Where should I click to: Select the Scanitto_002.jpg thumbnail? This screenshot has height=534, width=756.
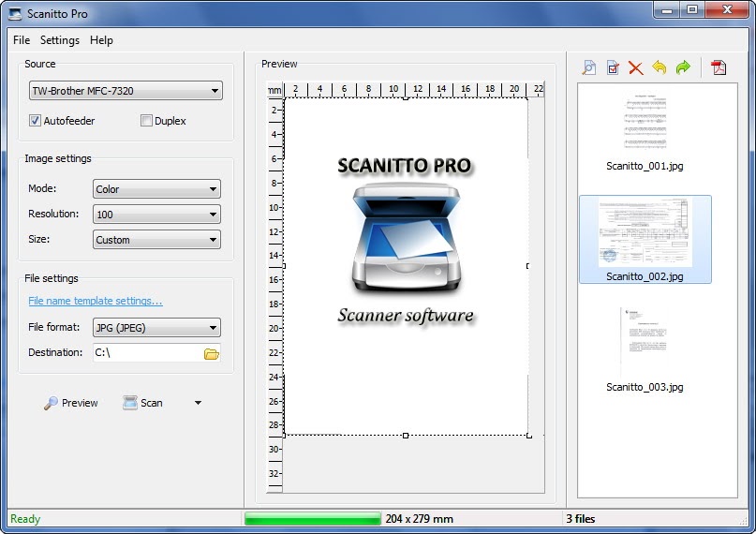tap(645, 240)
